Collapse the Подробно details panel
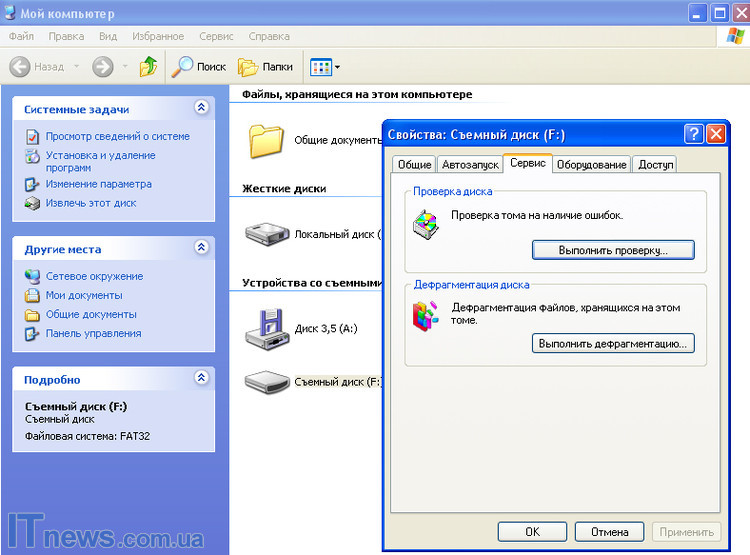The width and height of the screenshot is (750, 555). pyautogui.click(x=201, y=379)
